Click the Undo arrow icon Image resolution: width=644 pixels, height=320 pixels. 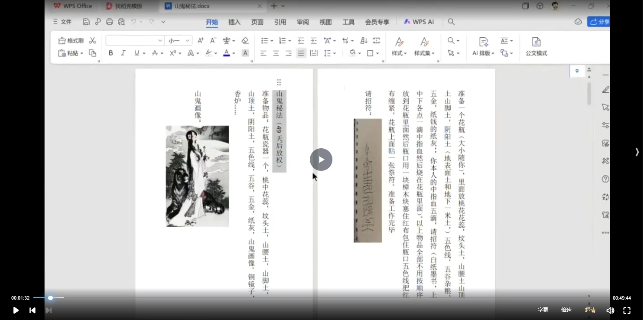click(x=134, y=22)
